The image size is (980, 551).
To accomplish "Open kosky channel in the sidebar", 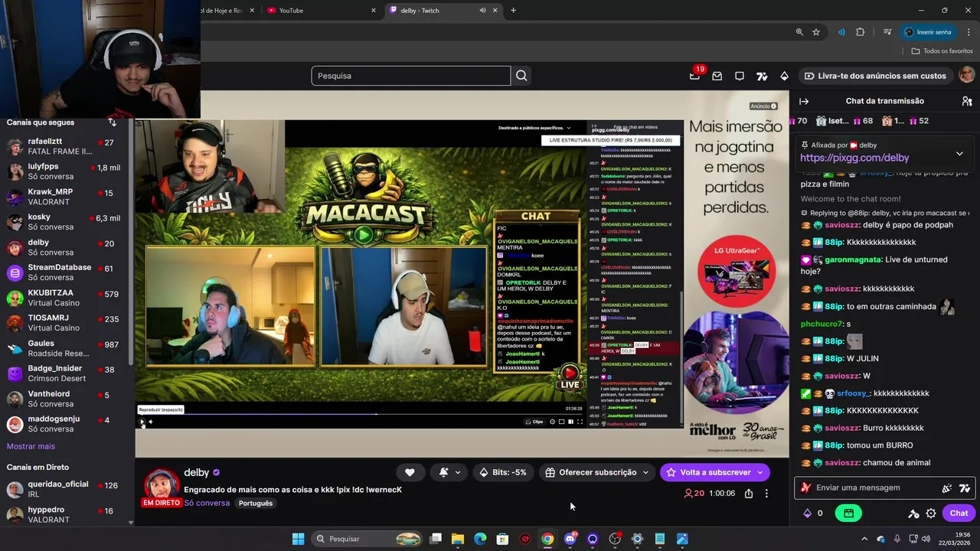I will coord(65,222).
